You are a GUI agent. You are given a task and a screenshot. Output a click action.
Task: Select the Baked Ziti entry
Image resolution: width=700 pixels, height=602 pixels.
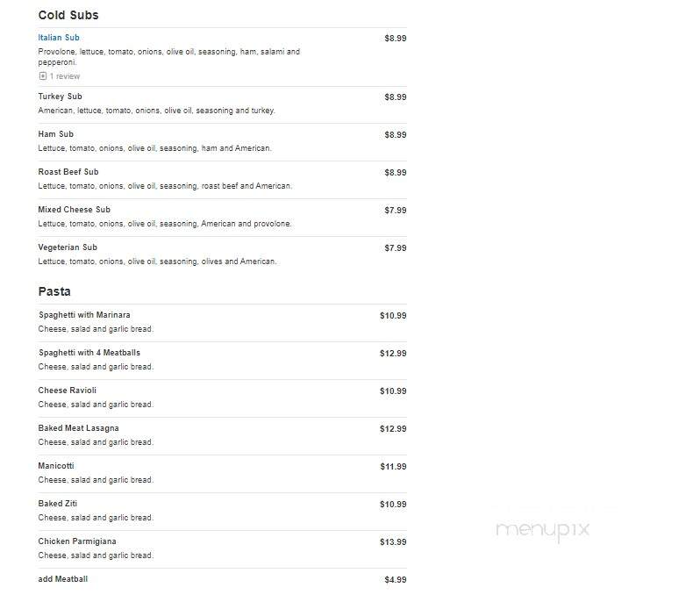[x=58, y=504]
